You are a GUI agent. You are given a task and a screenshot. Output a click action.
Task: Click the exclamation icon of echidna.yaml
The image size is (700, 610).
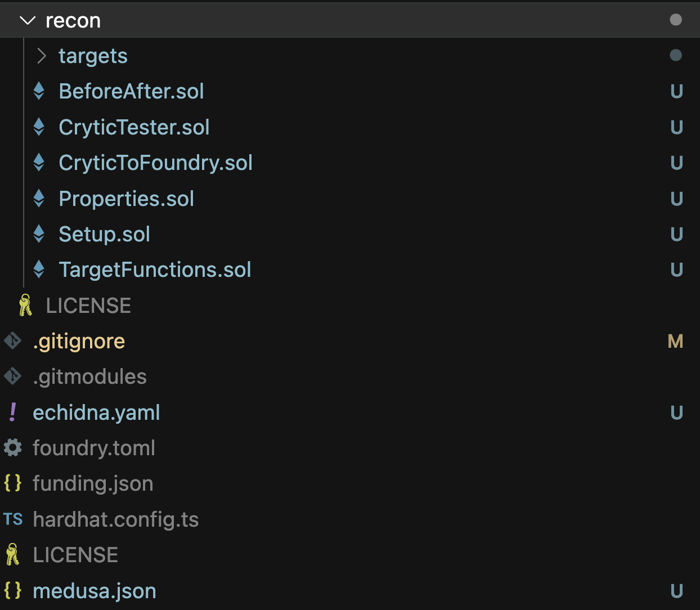12,412
